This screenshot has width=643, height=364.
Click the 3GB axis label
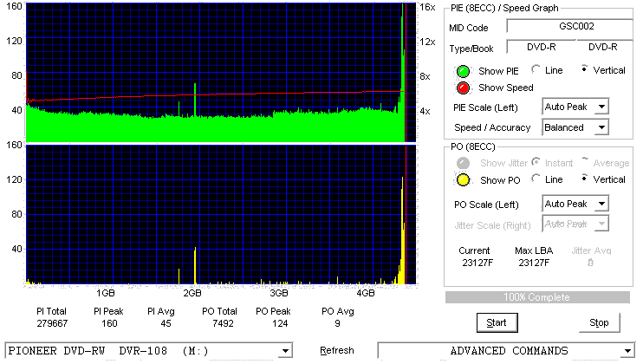click(x=278, y=293)
